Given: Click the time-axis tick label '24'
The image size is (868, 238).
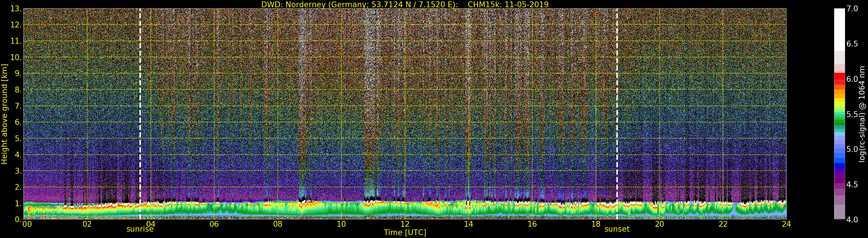Looking at the screenshot, I should [x=786, y=224].
